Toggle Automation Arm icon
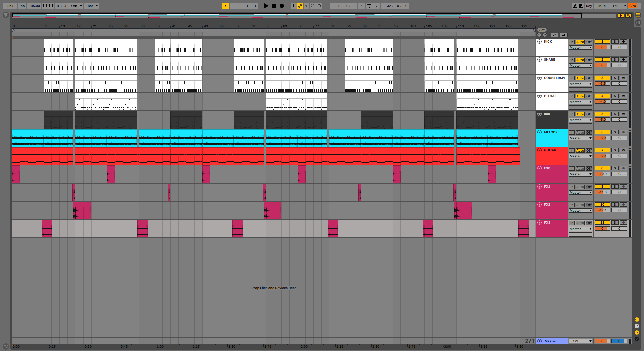 [x=300, y=6]
